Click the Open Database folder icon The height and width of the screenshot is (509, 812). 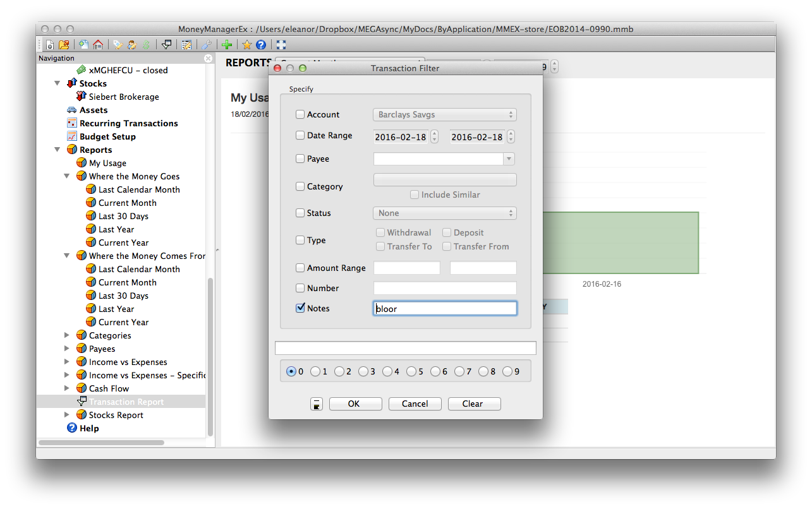tap(64, 45)
